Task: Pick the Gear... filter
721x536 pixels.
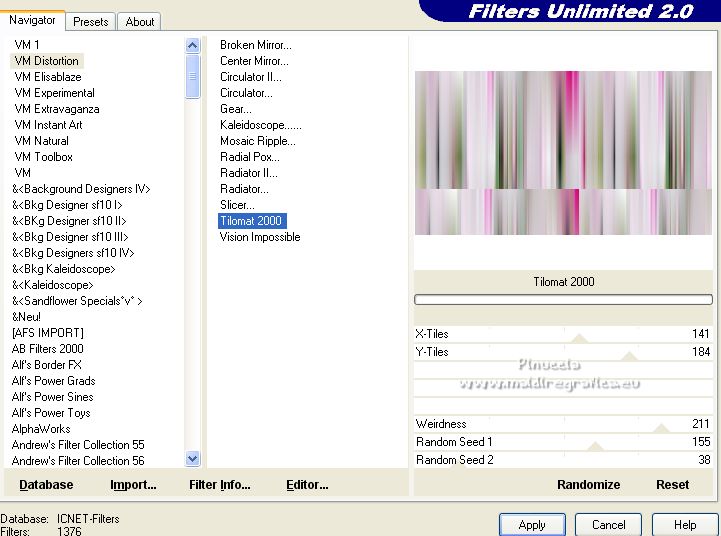Action: 235,109
